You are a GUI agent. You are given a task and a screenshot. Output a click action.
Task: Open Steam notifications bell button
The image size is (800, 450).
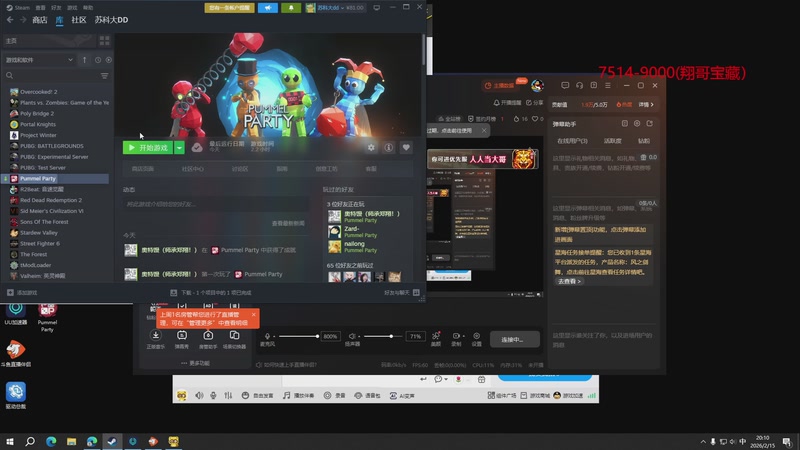click(291, 8)
